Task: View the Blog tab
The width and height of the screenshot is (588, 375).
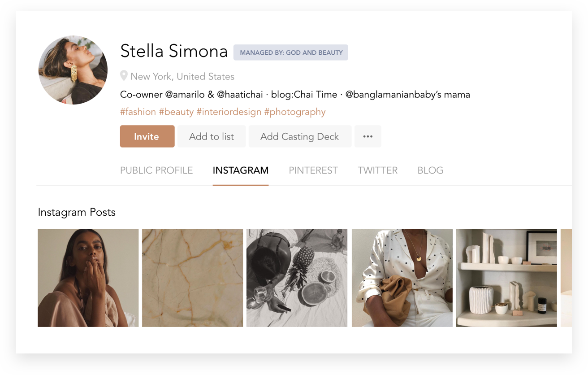Action: click(x=430, y=170)
